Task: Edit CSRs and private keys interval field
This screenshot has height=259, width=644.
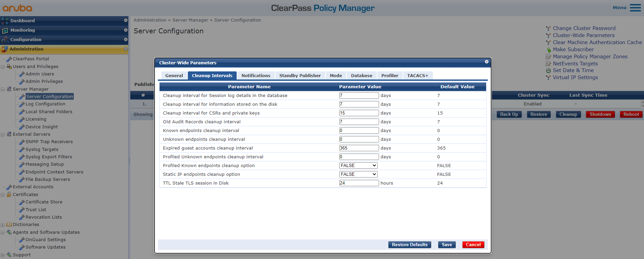Action: point(359,113)
